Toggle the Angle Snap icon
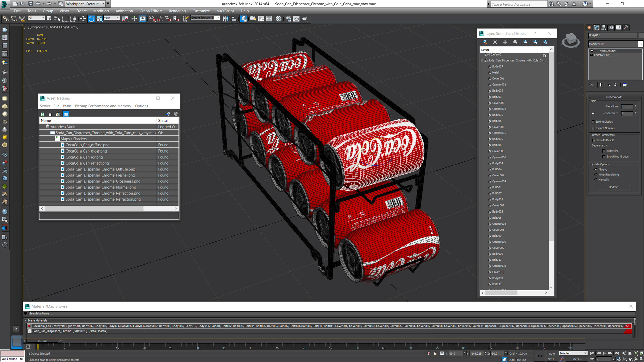The width and height of the screenshot is (644, 362). tap(160, 19)
